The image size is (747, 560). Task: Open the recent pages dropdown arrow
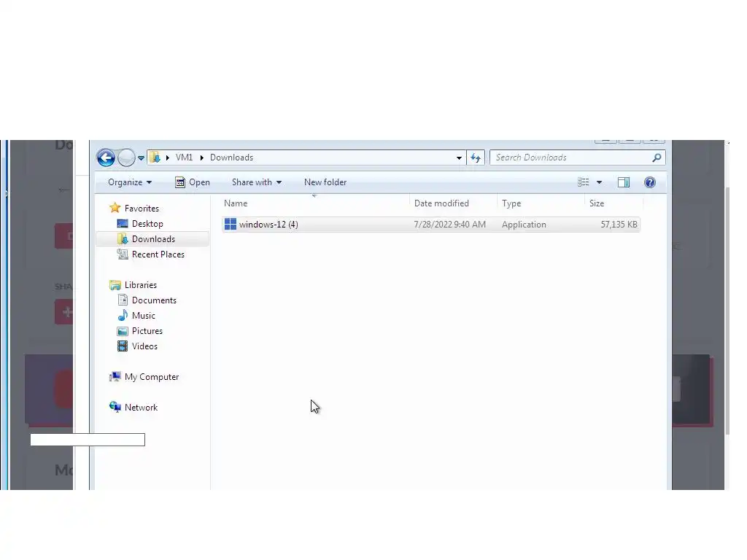[x=141, y=158]
